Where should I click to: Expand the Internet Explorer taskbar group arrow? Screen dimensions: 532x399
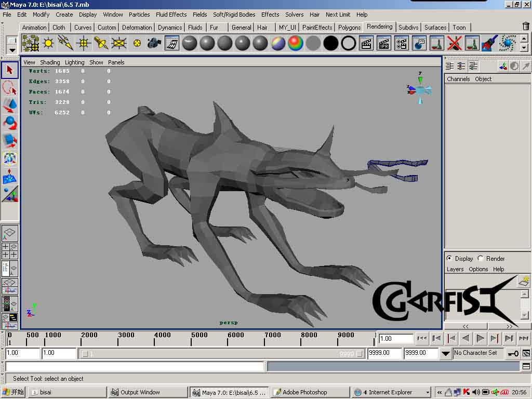tap(428, 392)
